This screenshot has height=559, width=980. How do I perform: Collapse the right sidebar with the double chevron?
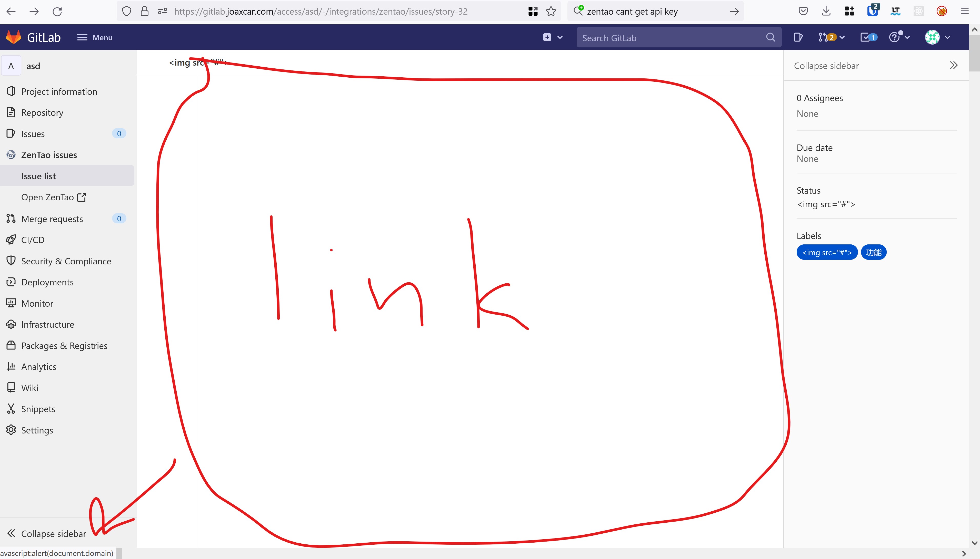click(954, 65)
